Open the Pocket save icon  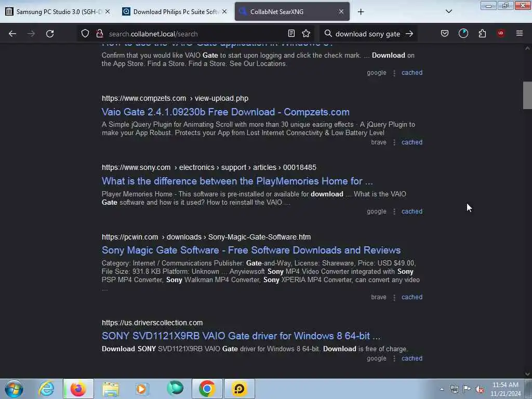tap(445, 33)
